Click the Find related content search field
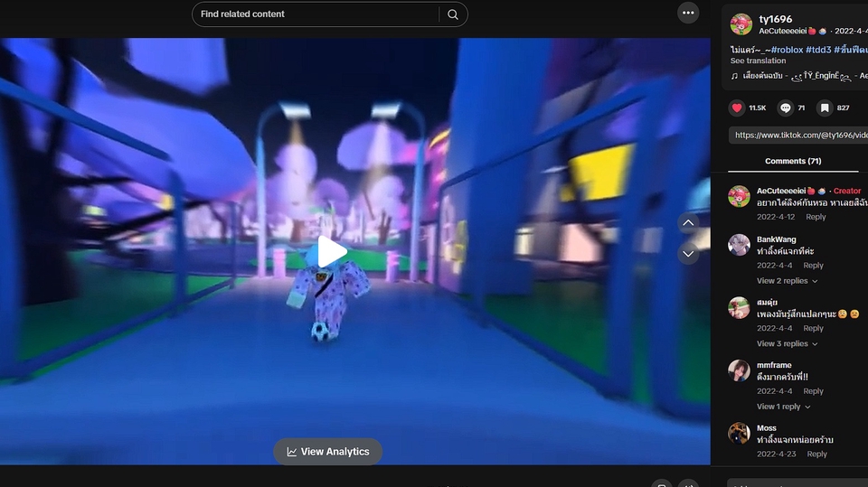This screenshot has width=868, height=487. click(316, 14)
